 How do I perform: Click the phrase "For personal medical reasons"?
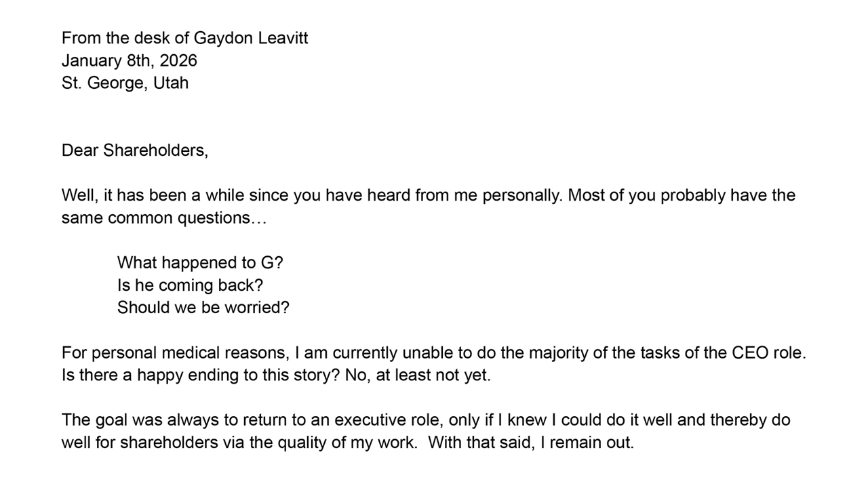coord(175,352)
